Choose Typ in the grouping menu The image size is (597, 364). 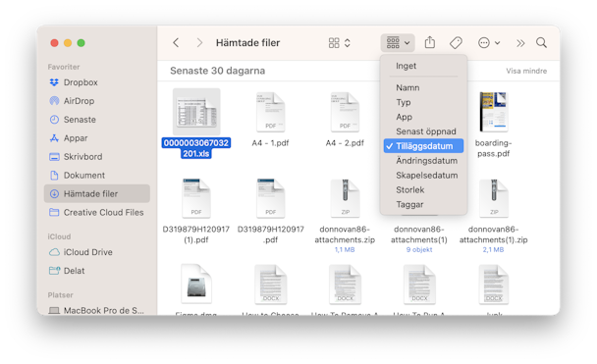[423, 102]
